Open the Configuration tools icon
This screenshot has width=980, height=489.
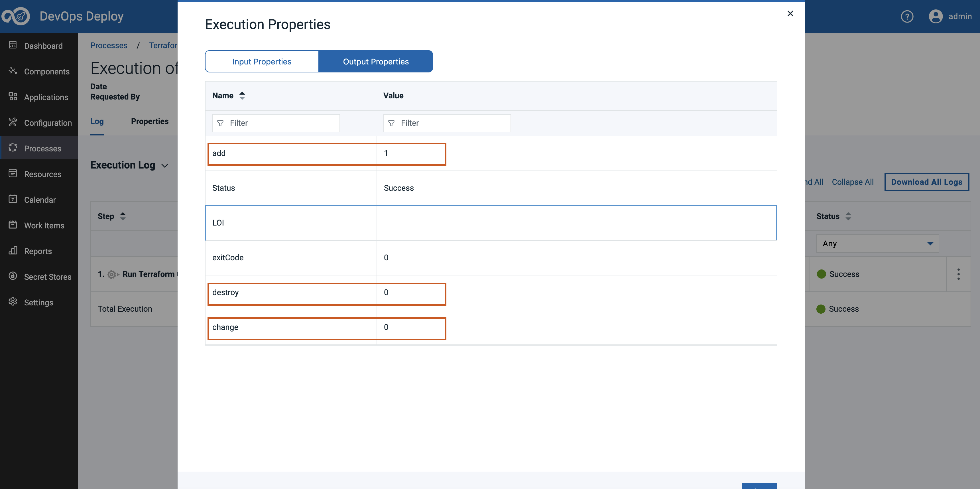pos(13,122)
